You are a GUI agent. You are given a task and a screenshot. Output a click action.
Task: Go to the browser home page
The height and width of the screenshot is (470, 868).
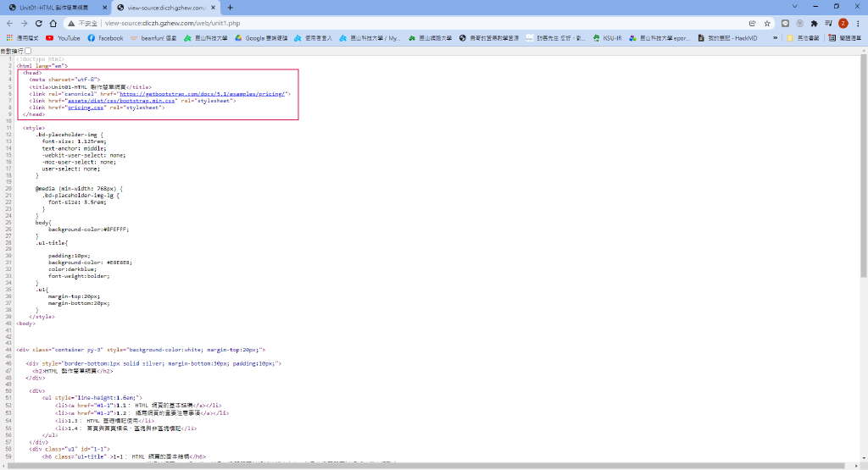pos(53,24)
